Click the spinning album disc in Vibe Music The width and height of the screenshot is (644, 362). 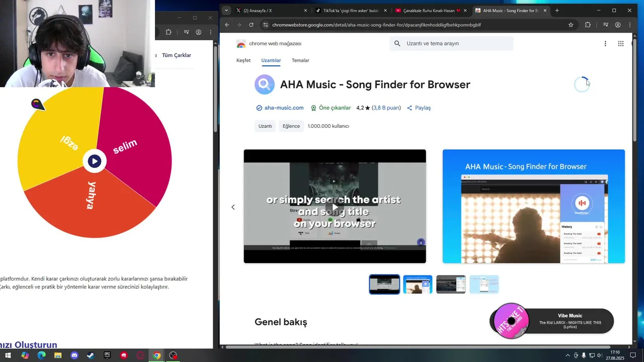511,321
